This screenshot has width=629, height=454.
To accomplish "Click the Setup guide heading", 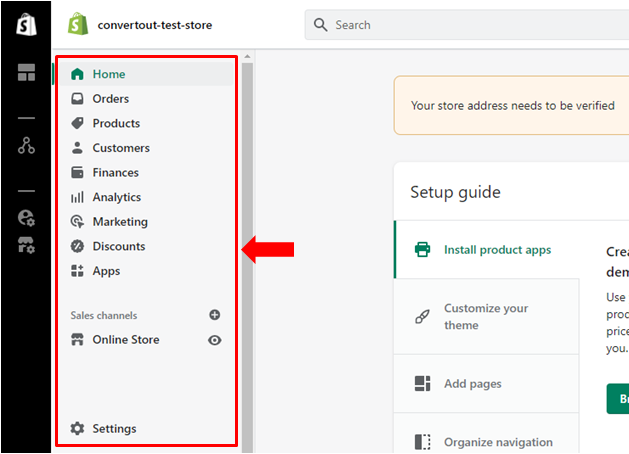I will tap(455, 192).
